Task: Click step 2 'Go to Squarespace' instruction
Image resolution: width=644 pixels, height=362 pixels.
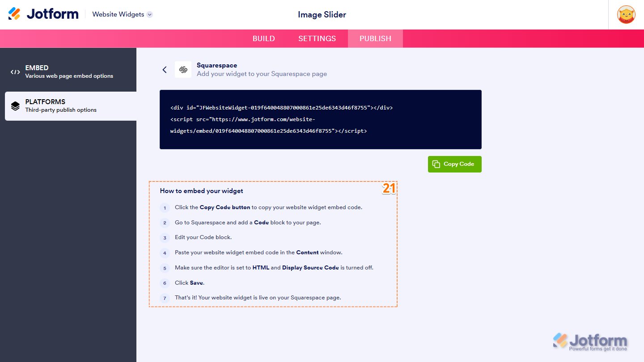Action: tap(248, 223)
